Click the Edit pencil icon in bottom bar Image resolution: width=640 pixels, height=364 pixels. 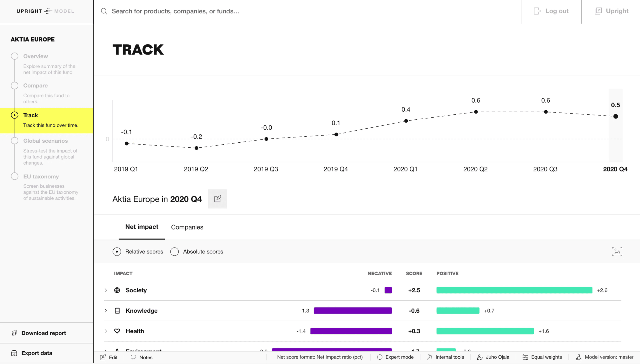pos(103,357)
